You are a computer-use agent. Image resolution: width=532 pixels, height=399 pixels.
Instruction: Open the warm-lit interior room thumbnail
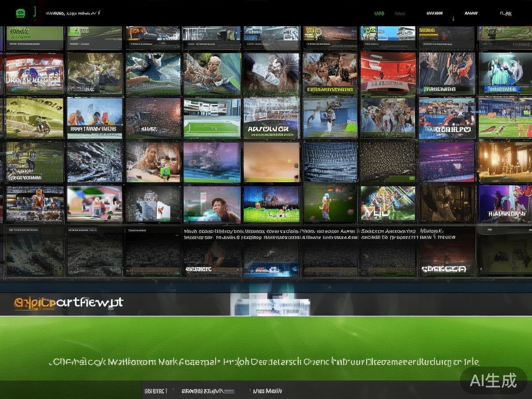click(x=505, y=162)
